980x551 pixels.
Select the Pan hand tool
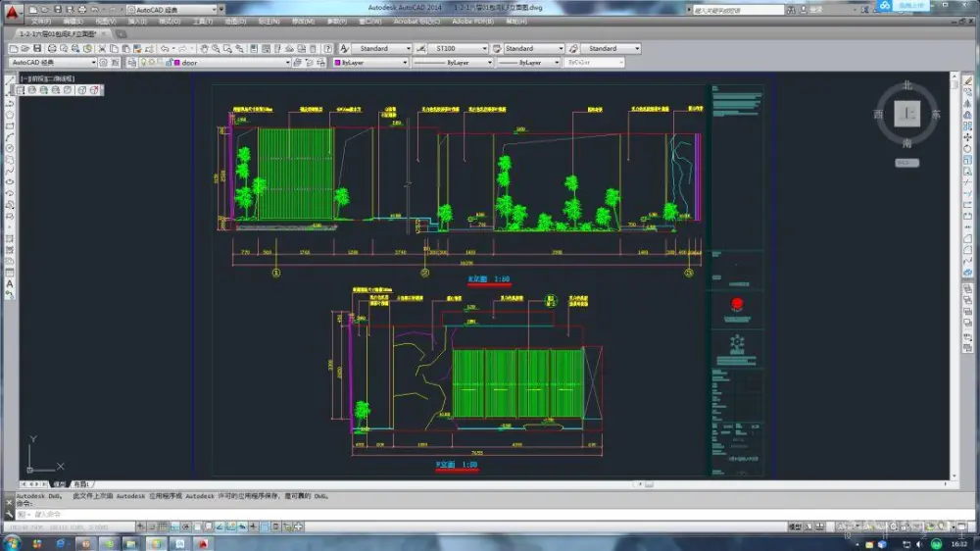[x=205, y=48]
